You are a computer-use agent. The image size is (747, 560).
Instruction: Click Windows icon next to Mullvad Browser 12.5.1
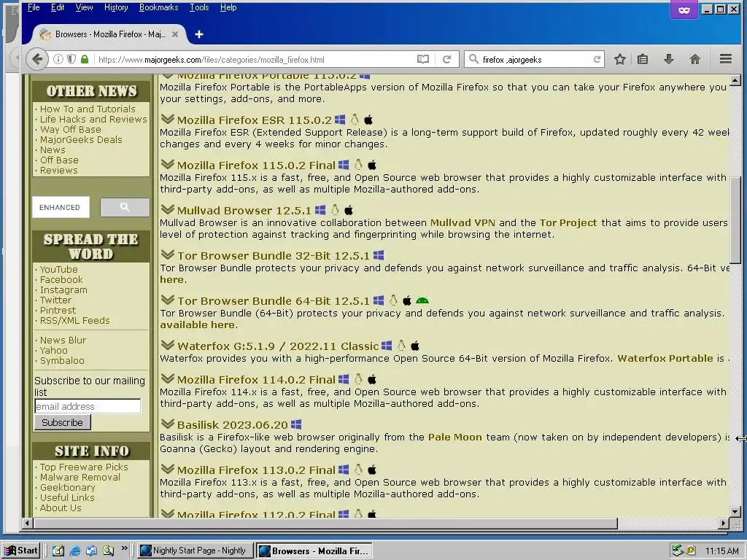(x=321, y=210)
